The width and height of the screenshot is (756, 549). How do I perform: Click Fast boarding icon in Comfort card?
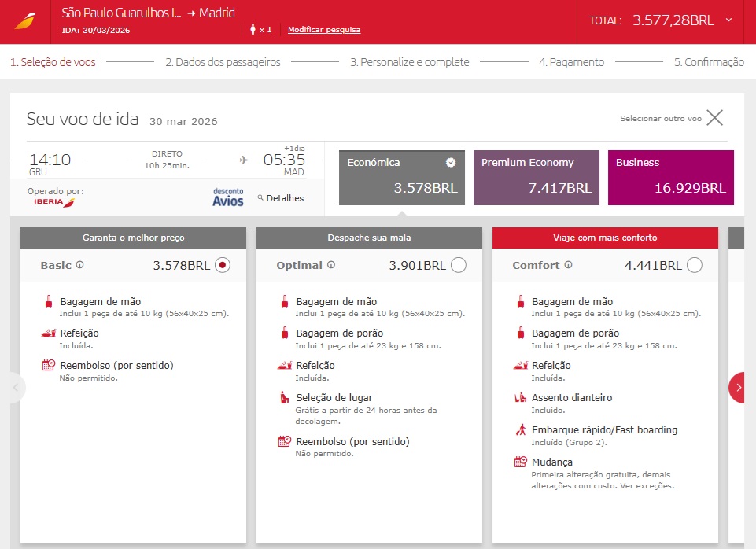pyautogui.click(x=521, y=430)
